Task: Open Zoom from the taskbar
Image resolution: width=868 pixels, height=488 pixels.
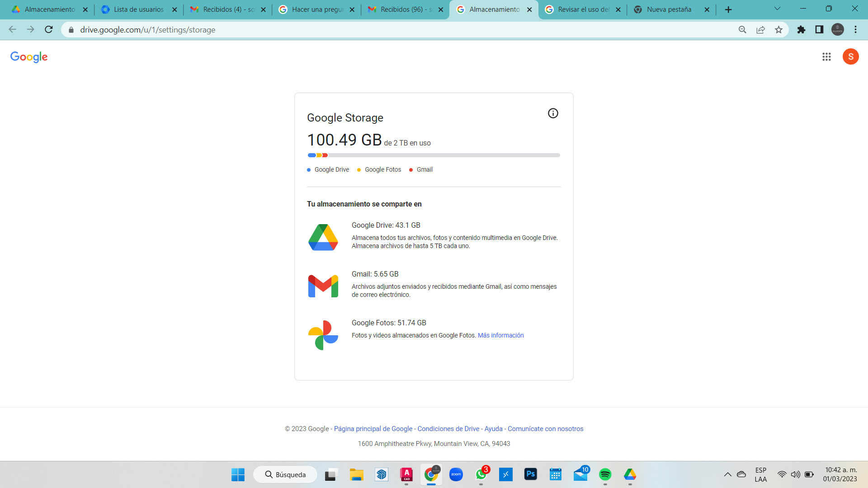Action: click(x=456, y=474)
